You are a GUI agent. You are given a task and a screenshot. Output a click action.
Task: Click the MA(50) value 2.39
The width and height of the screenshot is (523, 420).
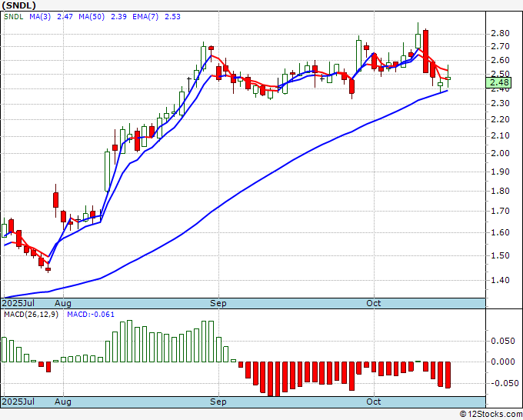pos(118,17)
